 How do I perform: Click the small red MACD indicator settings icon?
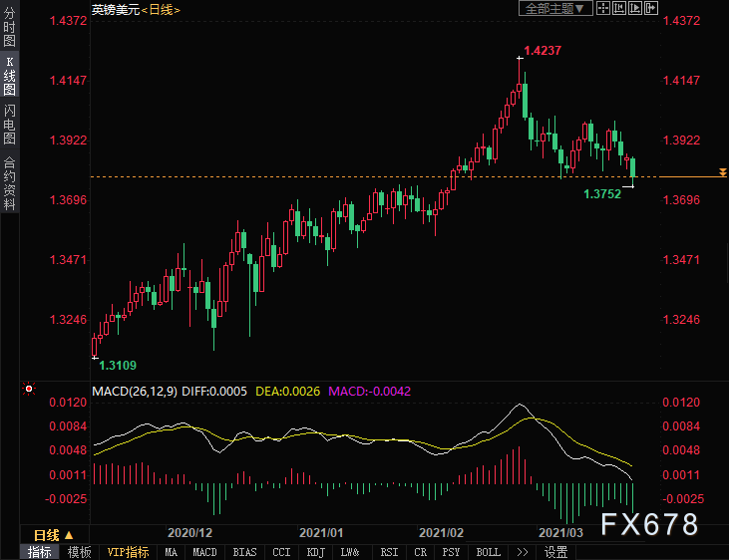click(29, 390)
